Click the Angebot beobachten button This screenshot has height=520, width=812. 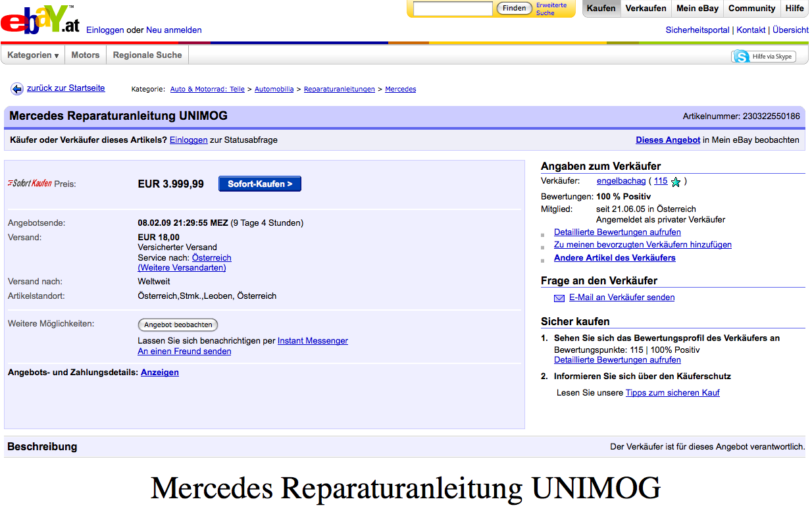178,325
